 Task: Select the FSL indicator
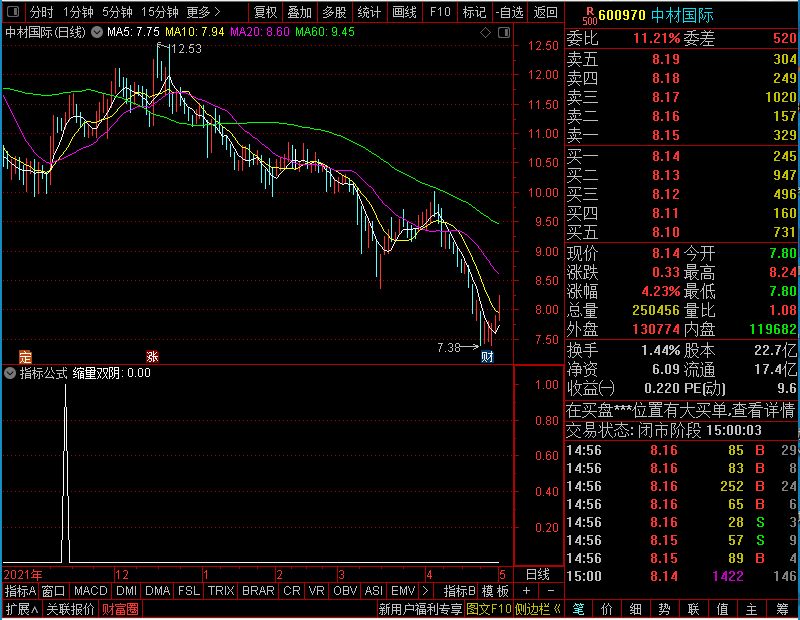pyautogui.click(x=188, y=591)
